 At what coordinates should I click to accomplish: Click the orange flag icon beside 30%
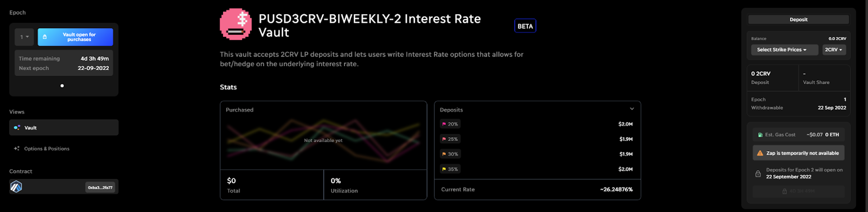pos(444,154)
